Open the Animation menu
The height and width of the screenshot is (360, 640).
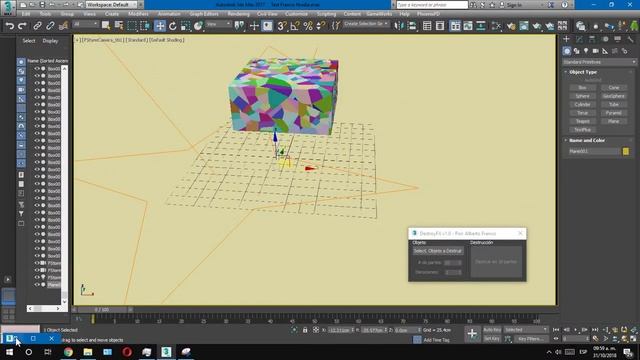click(169, 14)
